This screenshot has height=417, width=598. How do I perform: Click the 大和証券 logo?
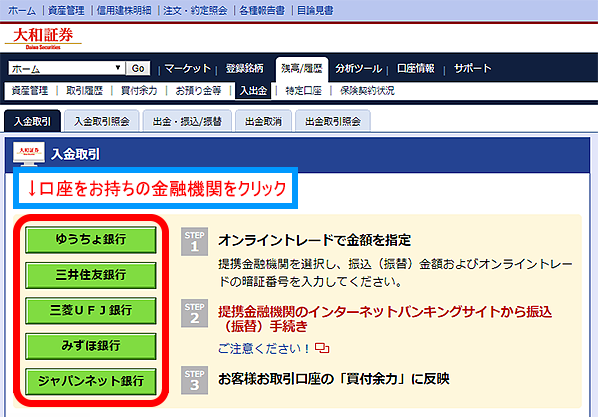[43, 38]
